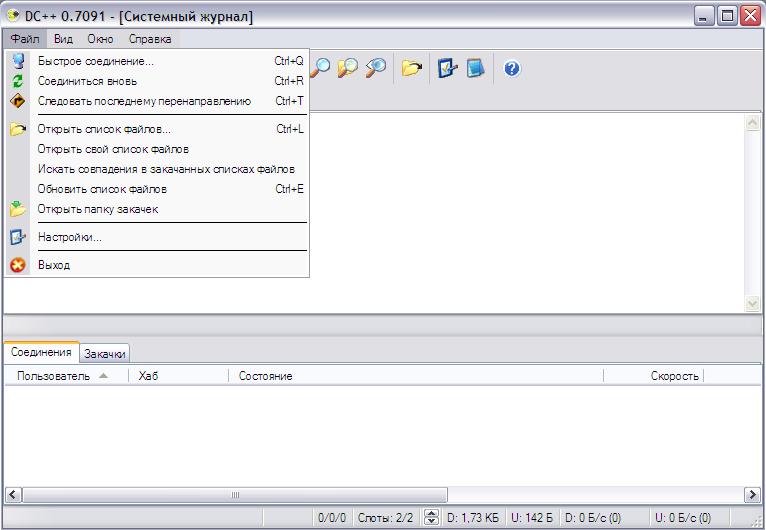Sort list by the Скорость column header
The image size is (766, 530).
[674, 376]
